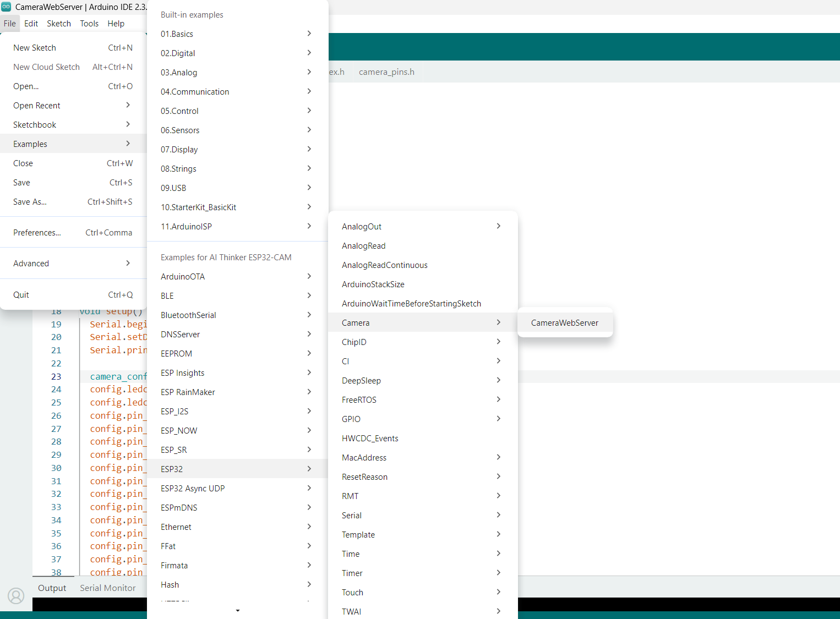Expand the Open Recent submenu
Screen dimensions: 840x619
pos(37,105)
